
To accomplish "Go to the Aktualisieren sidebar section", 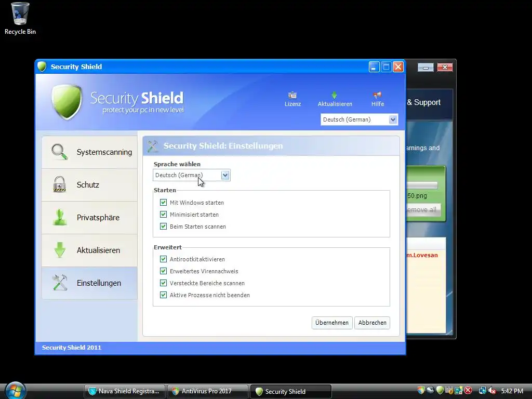I will [x=89, y=250].
